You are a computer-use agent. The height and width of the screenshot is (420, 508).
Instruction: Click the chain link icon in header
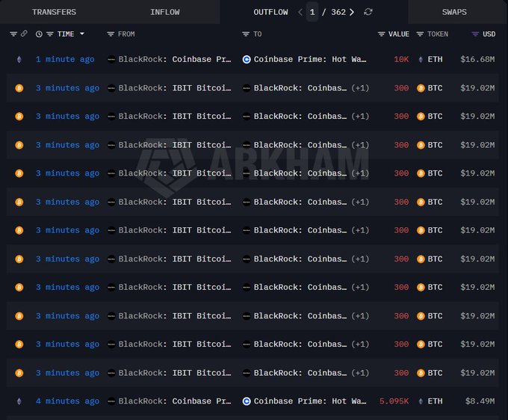tap(24, 34)
